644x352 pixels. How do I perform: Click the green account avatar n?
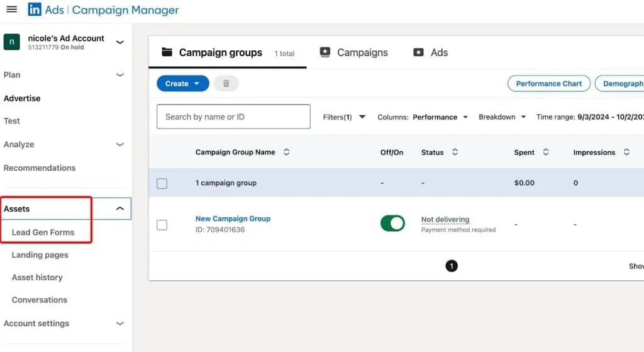(x=11, y=42)
